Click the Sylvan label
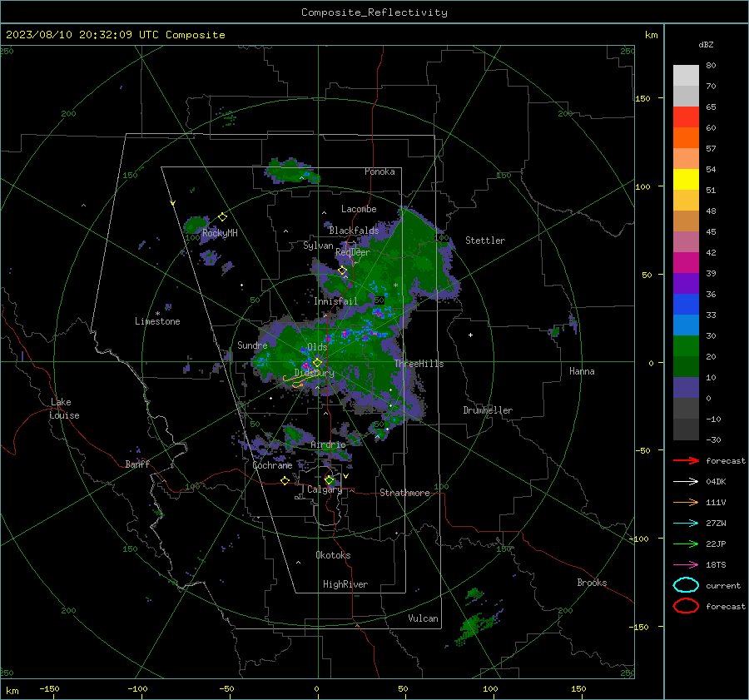Viewport: 749px width, 700px height. 318,246
